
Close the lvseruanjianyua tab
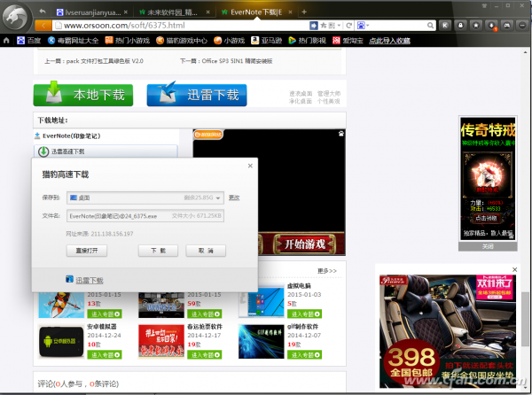[x=126, y=12]
